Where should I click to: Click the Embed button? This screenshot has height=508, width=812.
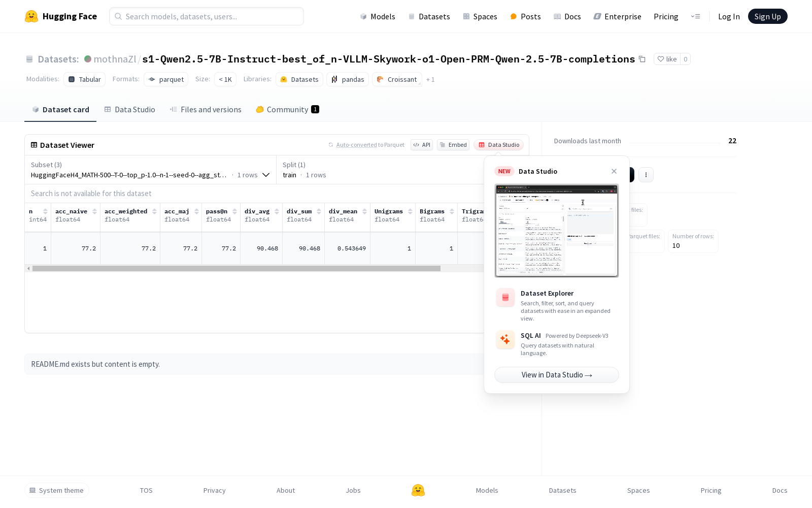[x=453, y=145]
